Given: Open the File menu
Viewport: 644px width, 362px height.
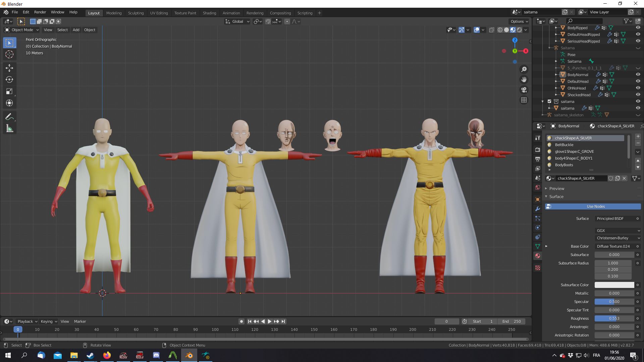Looking at the screenshot, I should (15, 12).
